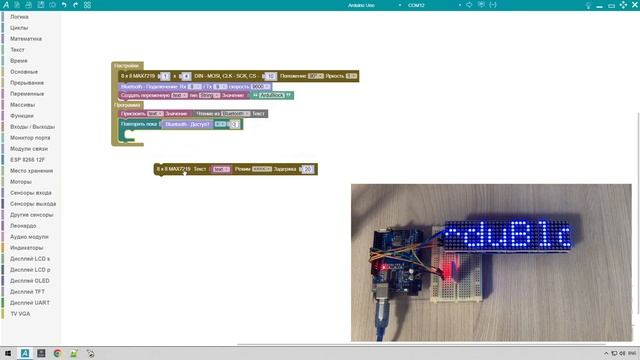Image resolution: width=640 pixels, height=360 pixels.
Task: Open the Циклы block category
Action: pyautogui.click(x=19, y=28)
